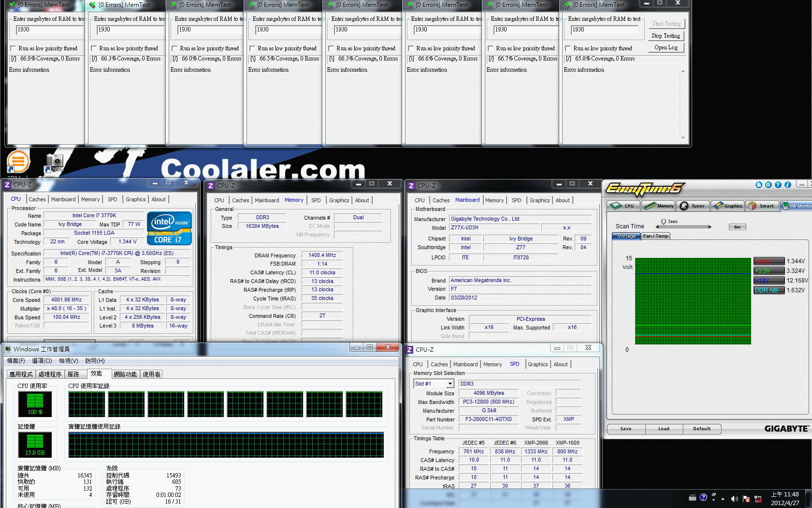Open Graphics tab in CPU-Z SPD window
Image resolution: width=812 pixels, height=508 pixels.
538,364
